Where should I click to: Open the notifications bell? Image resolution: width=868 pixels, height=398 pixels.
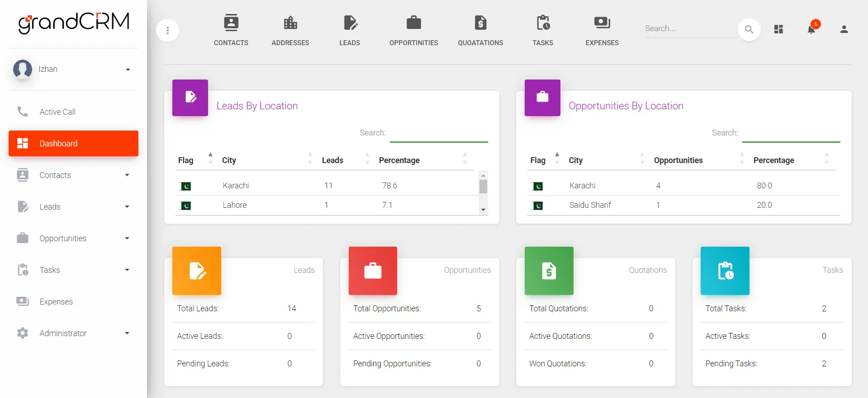click(811, 29)
